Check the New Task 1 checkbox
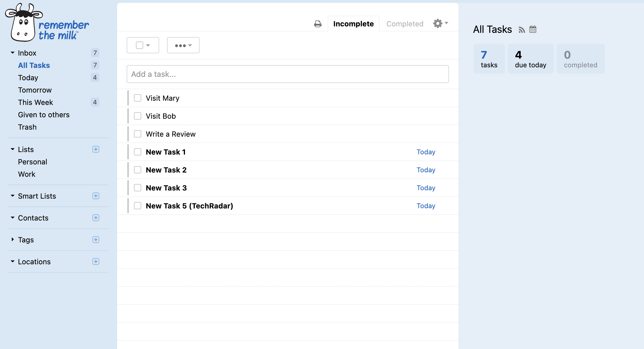The height and width of the screenshot is (349, 644). pyautogui.click(x=138, y=152)
